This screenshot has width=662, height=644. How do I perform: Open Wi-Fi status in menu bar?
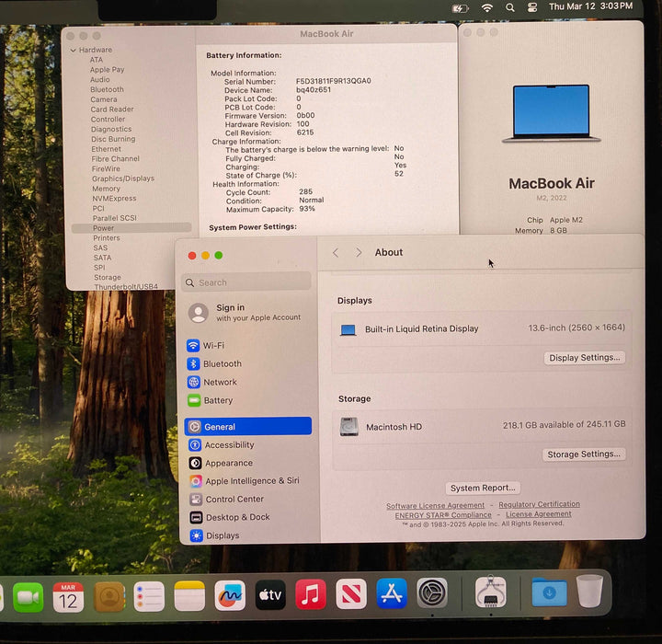tap(487, 7)
